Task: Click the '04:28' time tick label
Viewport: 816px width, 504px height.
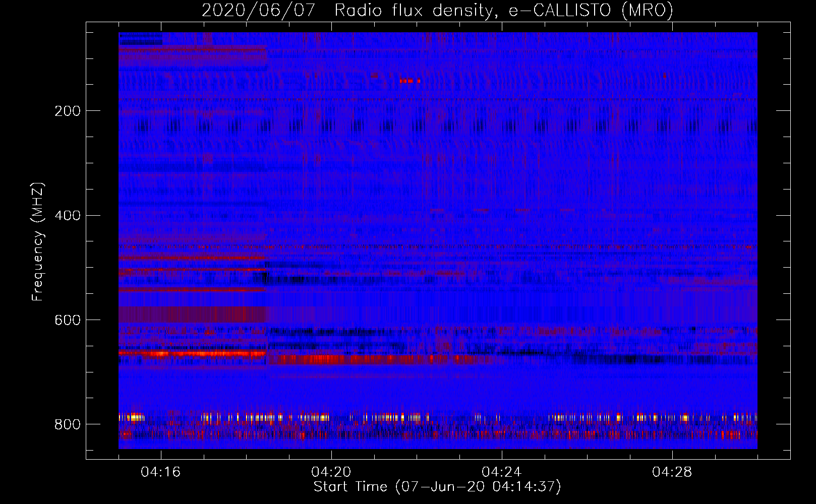Action: 672,472
